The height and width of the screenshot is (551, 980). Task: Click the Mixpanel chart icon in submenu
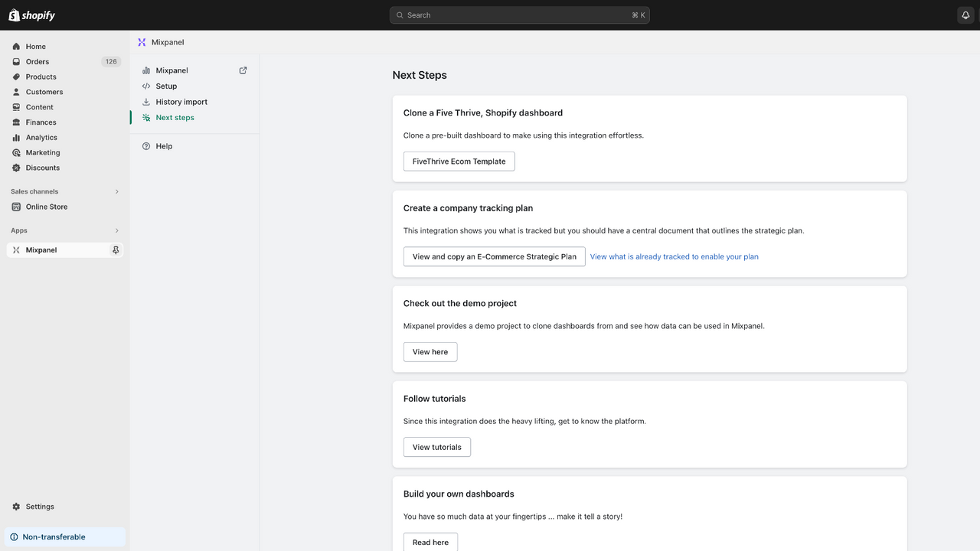pos(146,70)
